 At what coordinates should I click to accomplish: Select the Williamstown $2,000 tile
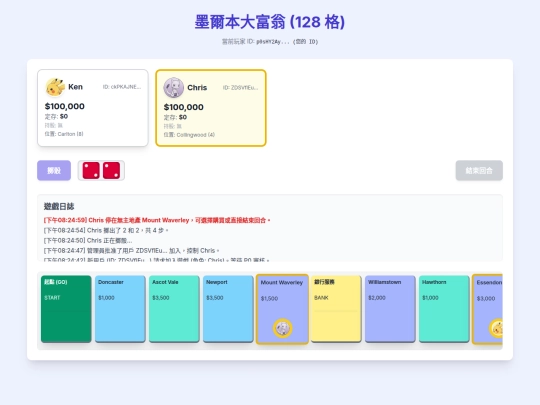point(390,309)
